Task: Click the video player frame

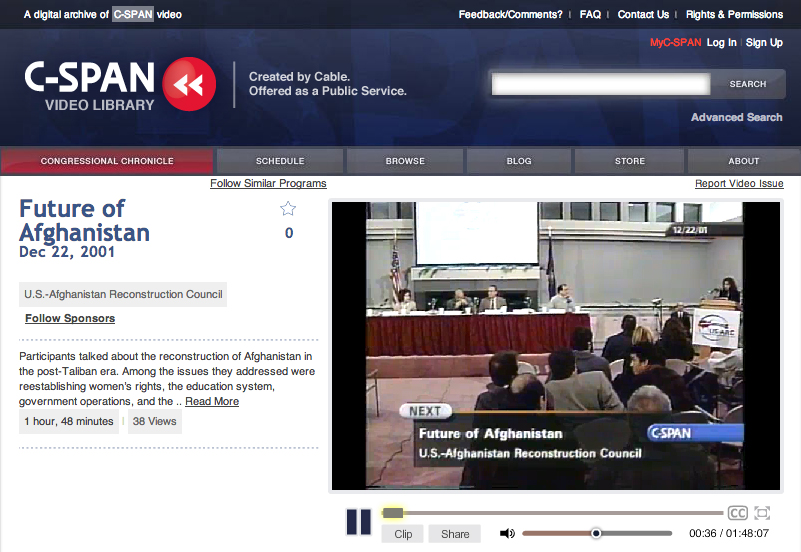Action: [x=555, y=346]
